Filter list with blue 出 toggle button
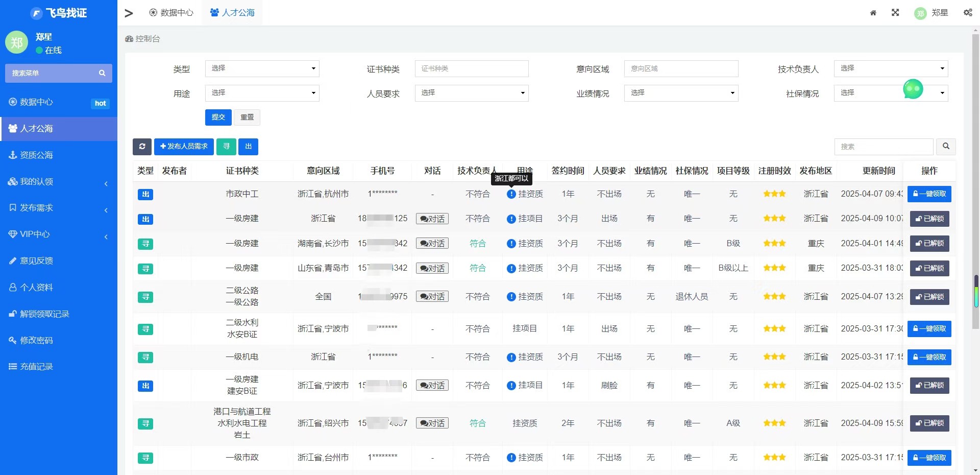Image resolution: width=980 pixels, height=475 pixels. click(x=248, y=147)
